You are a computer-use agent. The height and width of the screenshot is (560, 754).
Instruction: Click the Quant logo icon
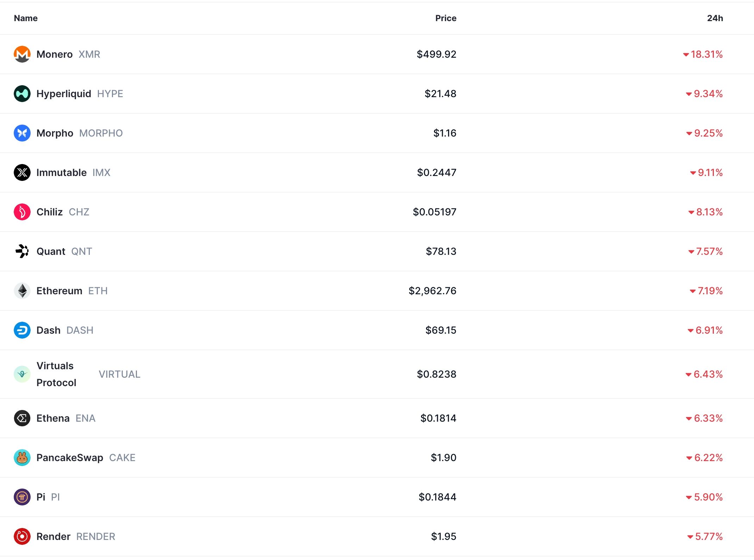(x=22, y=251)
